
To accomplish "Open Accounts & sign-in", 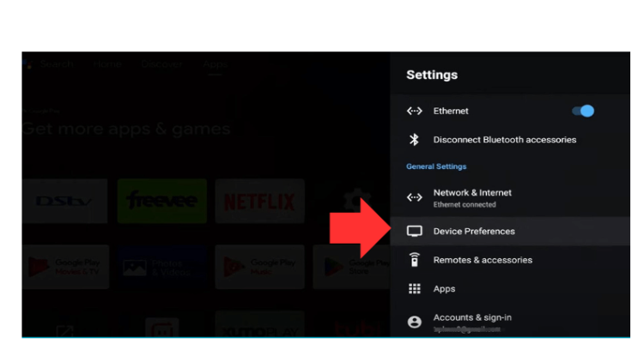I will tap(510, 322).
